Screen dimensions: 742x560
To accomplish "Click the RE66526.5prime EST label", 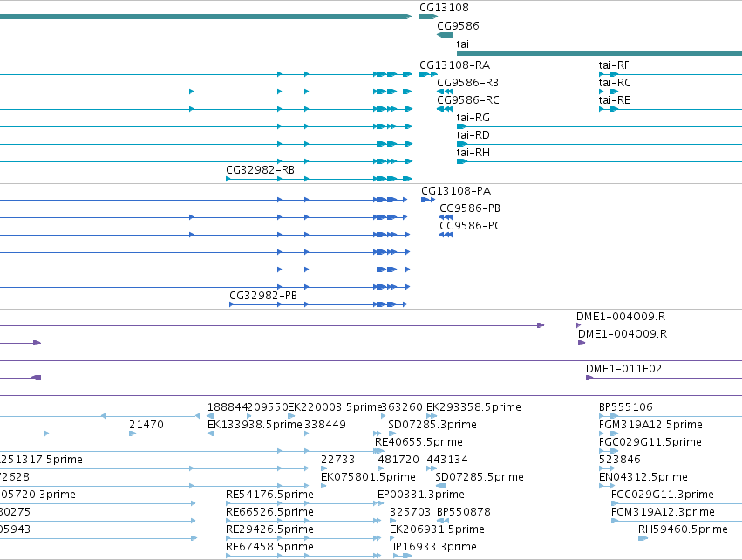I will coord(269,512).
